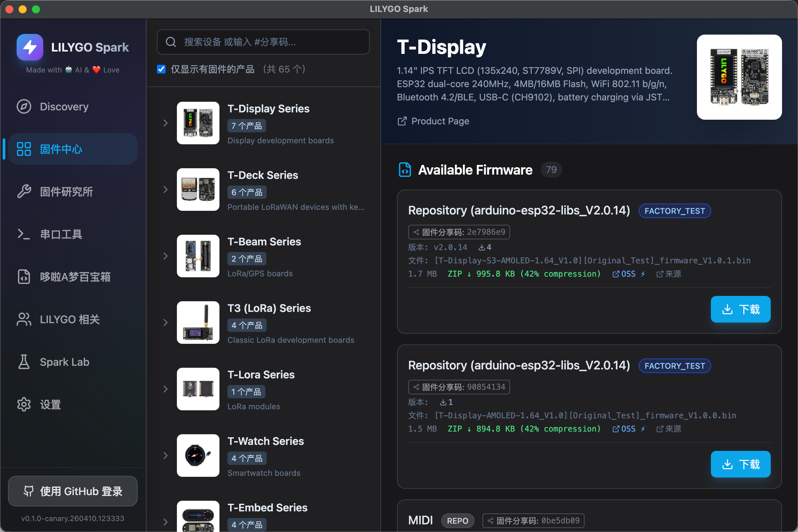The height and width of the screenshot is (532, 798).
Task: Click 来源 source icon for 1.5 MB firmware
Action: pyautogui.click(x=660, y=429)
